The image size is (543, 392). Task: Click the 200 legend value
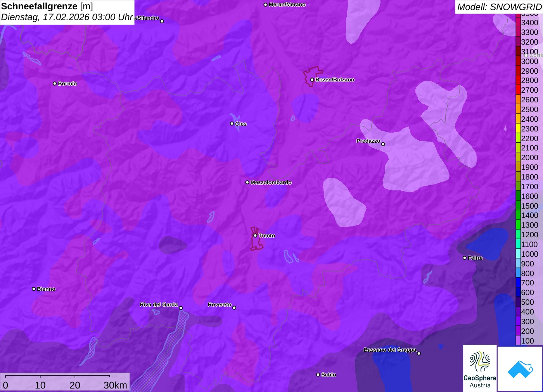(527, 331)
